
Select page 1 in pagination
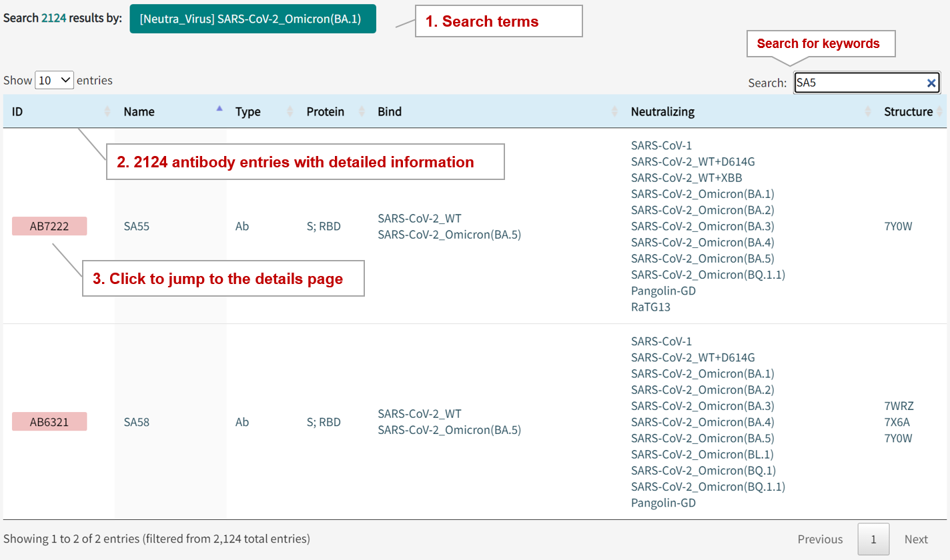pos(873,539)
